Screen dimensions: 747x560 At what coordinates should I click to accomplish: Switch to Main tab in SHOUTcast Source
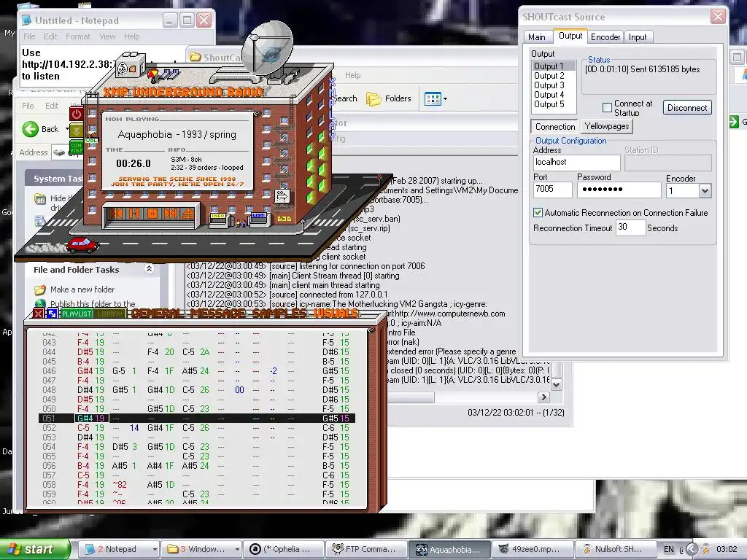537,36
